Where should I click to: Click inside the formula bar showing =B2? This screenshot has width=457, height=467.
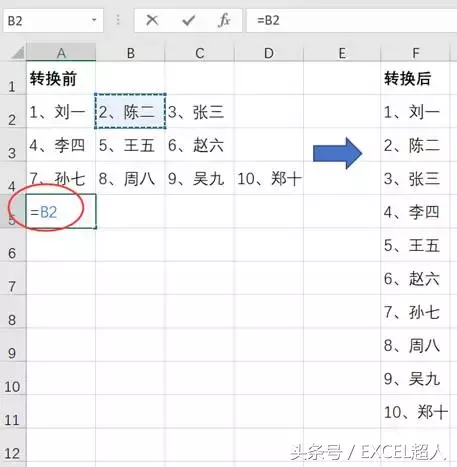(x=351, y=21)
